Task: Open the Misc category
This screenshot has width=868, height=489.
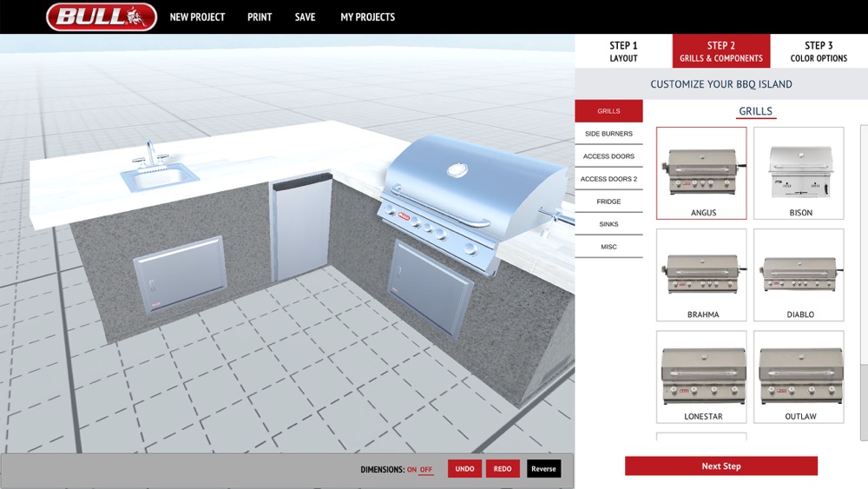Action: tap(609, 247)
